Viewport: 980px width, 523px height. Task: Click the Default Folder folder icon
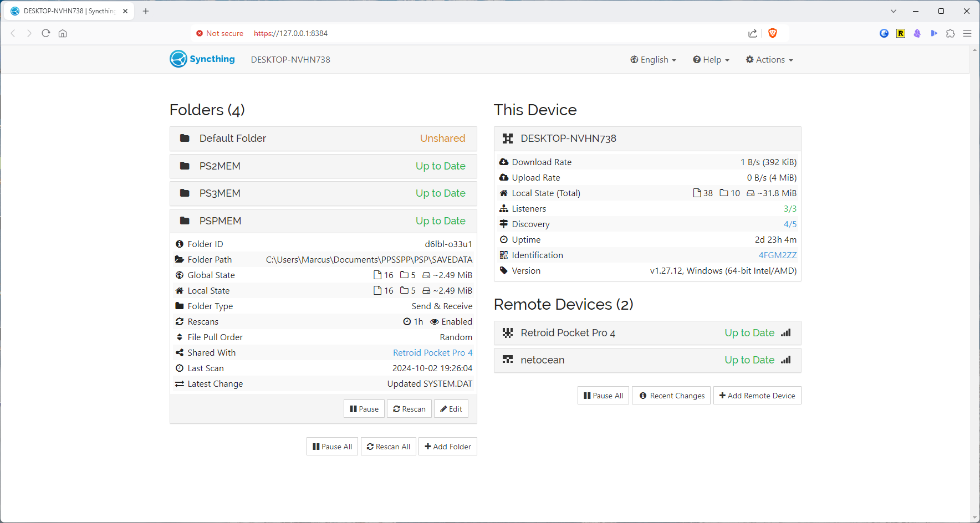coord(185,138)
